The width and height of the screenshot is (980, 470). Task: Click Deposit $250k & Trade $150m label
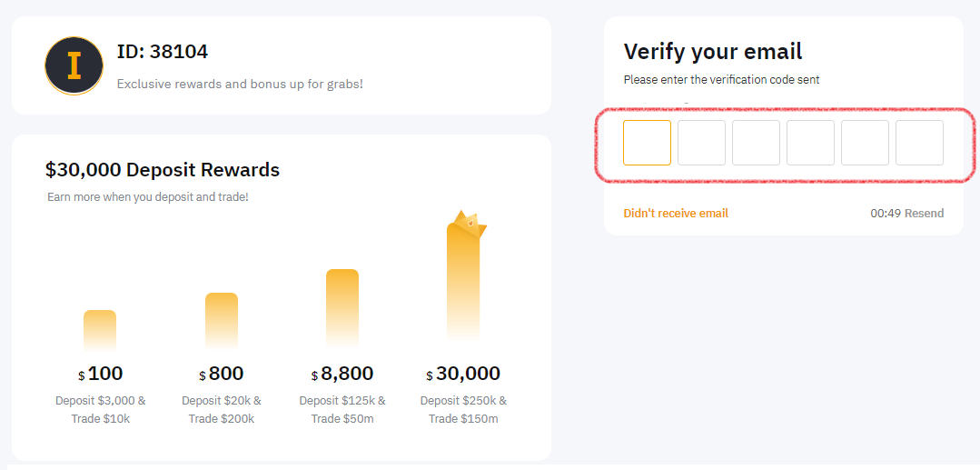tap(463, 409)
